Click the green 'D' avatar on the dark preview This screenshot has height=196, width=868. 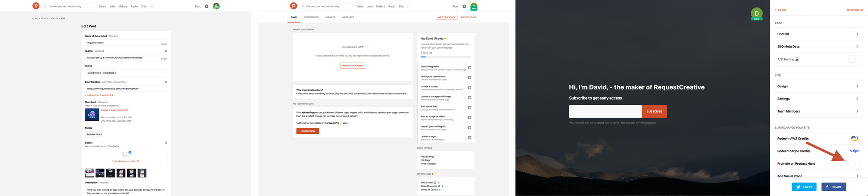point(756,13)
